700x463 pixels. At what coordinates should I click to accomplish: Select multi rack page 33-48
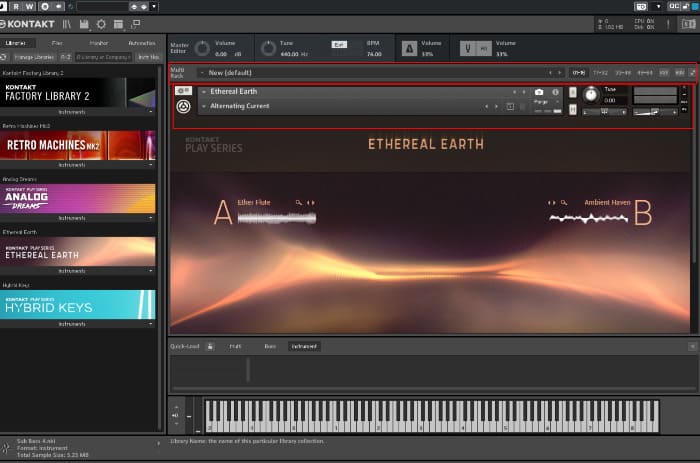pos(623,73)
